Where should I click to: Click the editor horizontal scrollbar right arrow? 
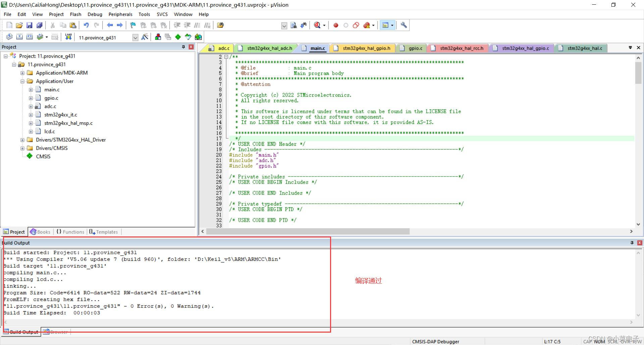pos(631,231)
